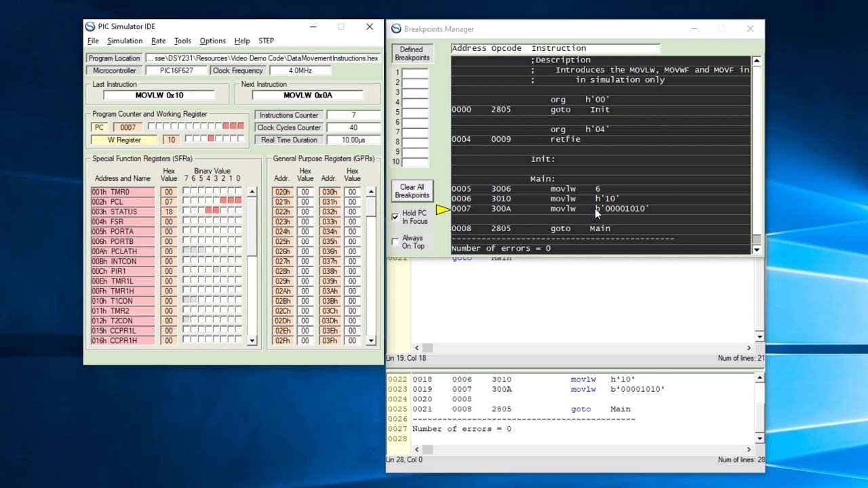Click the PIC Simulator IDE title bar icon
Image resolution: width=868 pixels, height=488 pixels.
90,26
